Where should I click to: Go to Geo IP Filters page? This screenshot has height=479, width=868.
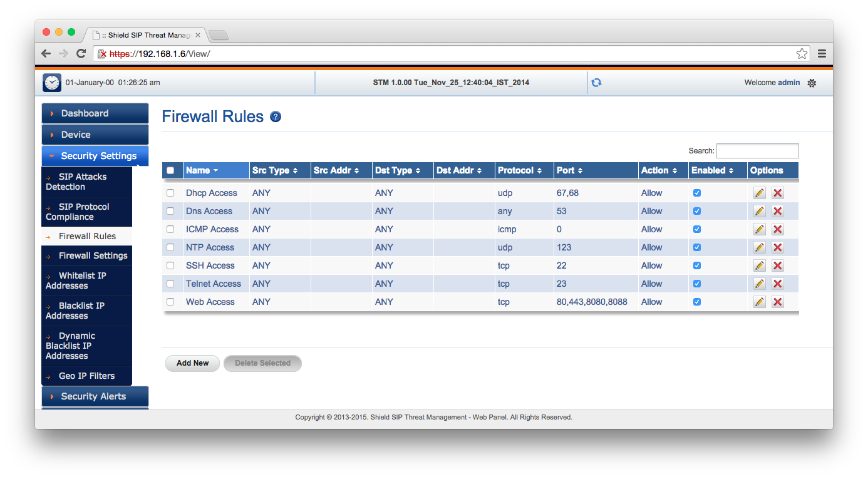coord(86,376)
